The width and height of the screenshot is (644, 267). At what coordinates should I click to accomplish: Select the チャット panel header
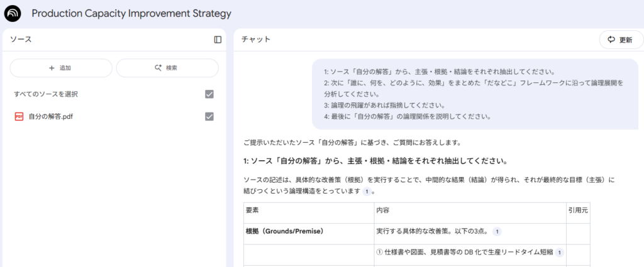[x=256, y=40]
